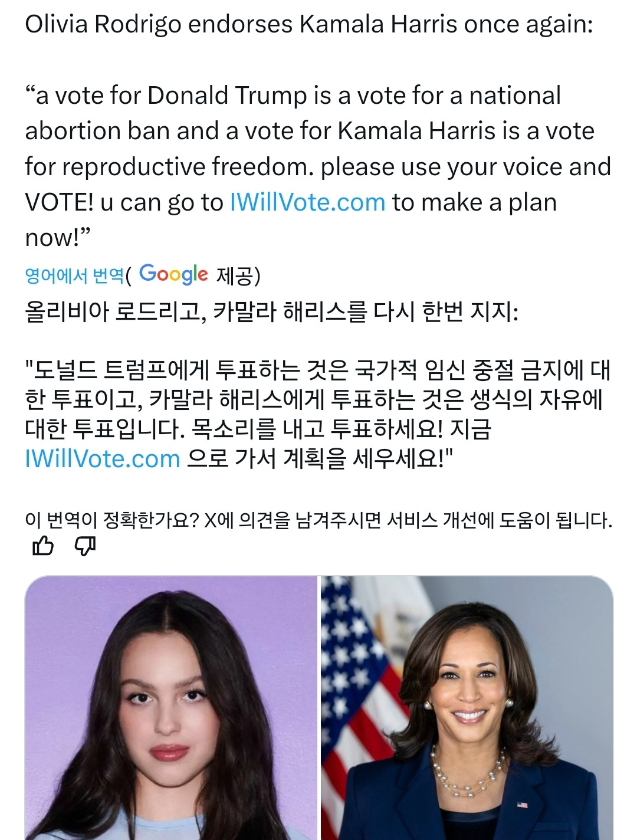
Task: Tap the 영어에서 번역 link
Action: tap(74, 275)
